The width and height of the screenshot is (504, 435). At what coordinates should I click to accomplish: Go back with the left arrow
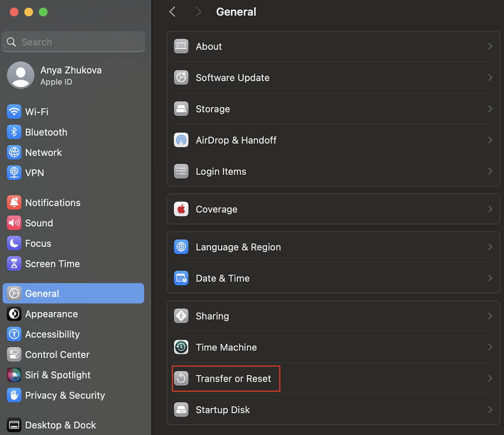pyautogui.click(x=173, y=12)
